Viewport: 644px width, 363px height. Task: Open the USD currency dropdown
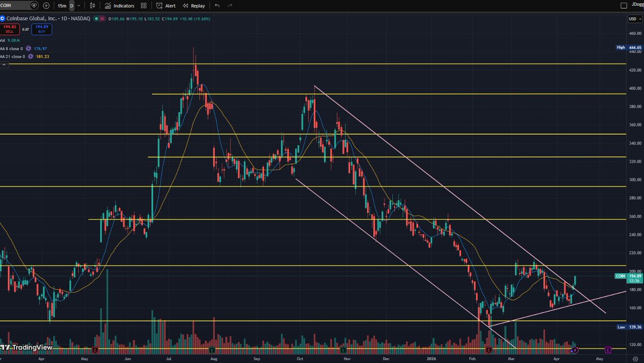tap(634, 19)
